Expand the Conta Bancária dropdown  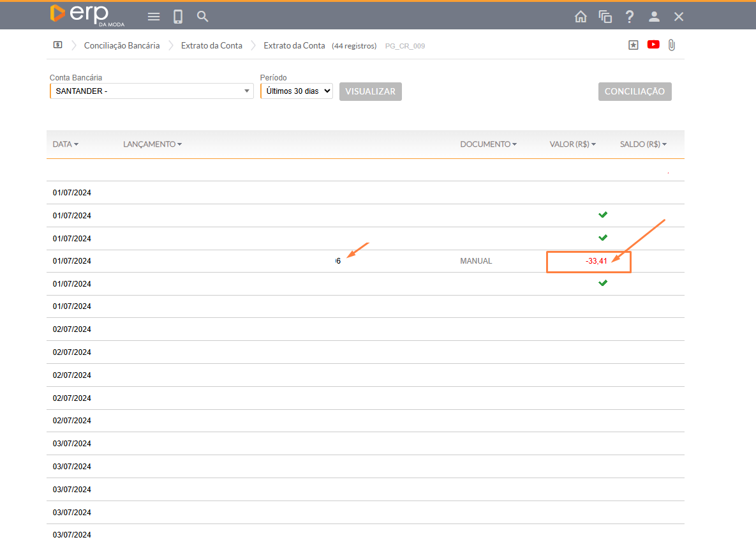248,91
